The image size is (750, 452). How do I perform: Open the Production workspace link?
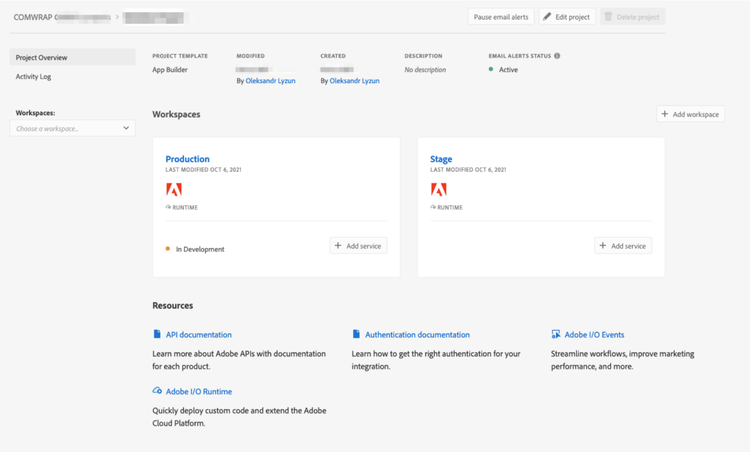coord(188,159)
